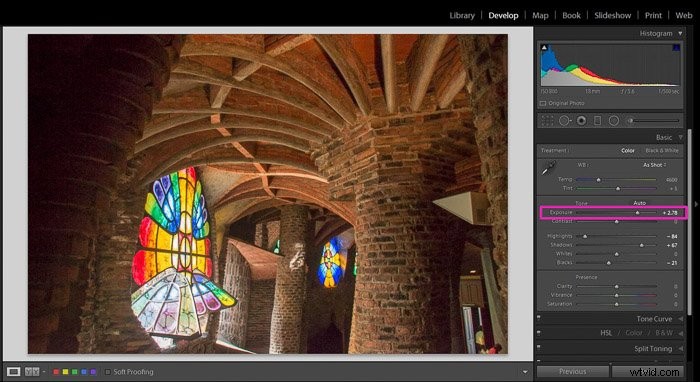Switch to the Library module
The height and width of the screenshot is (382, 700).
pos(462,15)
